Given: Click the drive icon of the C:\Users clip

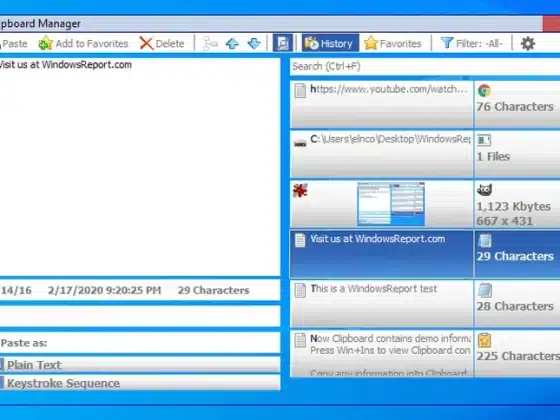Looking at the screenshot, I should coord(300,143).
